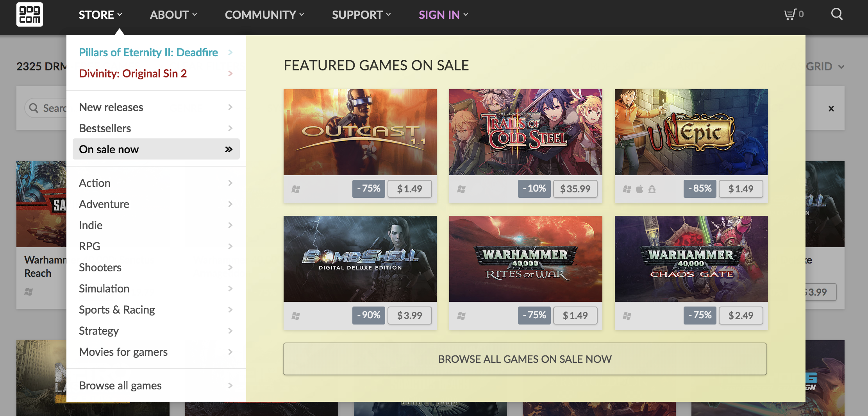Screen dimensions: 868x416
Task: Open Movies for gamers
Action: click(156, 352)
